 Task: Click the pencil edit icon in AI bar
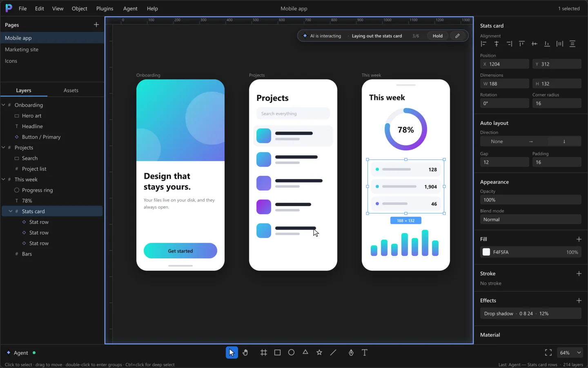(x=458, y=36)
